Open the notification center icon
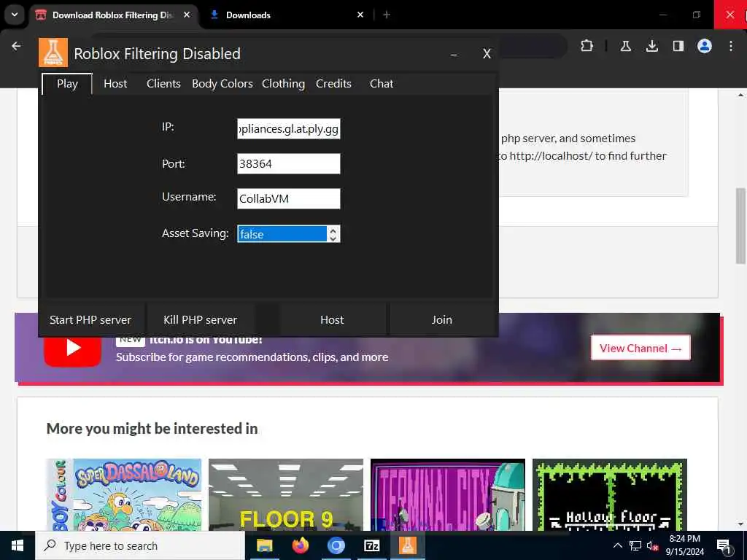This screenshot has width=747, height=560. point(724,545)
